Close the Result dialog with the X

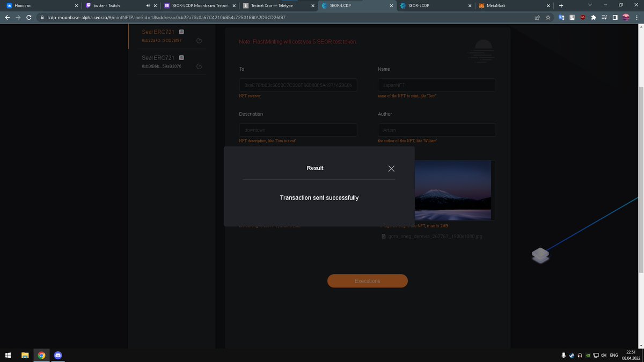pos(391,168)
